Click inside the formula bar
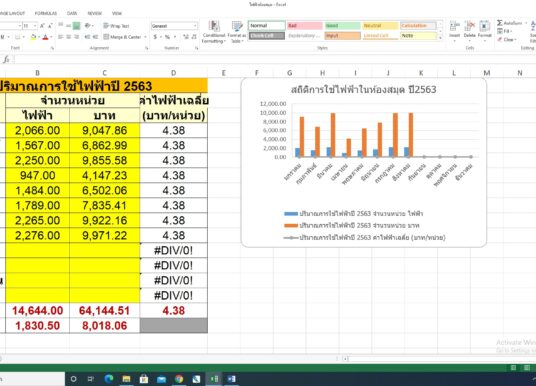 click(273, 59)
